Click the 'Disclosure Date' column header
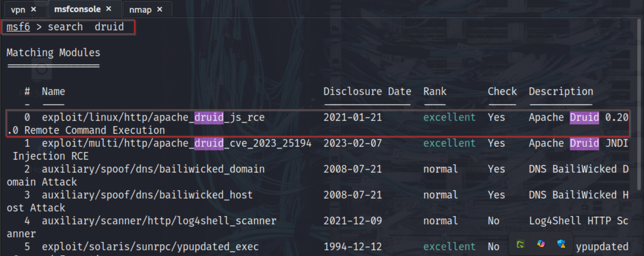The height and width of the screenshot is (256, 644). point(367,91)
